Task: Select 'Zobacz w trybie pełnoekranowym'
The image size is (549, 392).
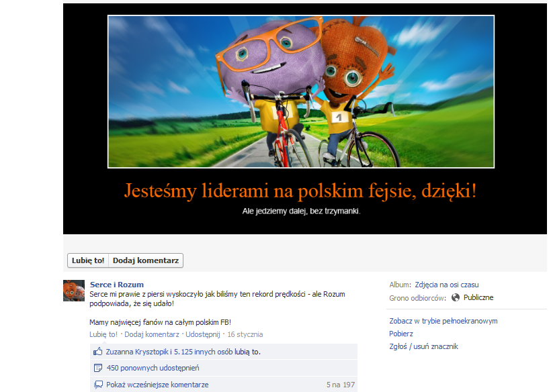Action: (x=443, y=321)
